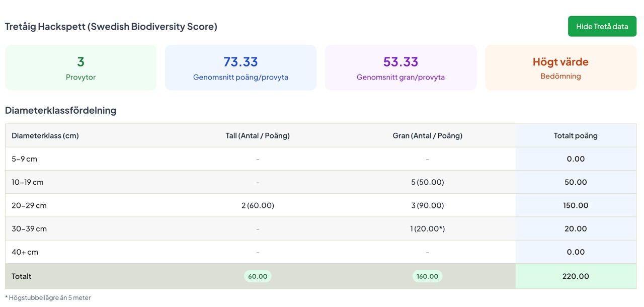Click the Diameterklass (cm) column header
Image resolution: width=644 pixels, height=307 pixels.
coord(45,135)
